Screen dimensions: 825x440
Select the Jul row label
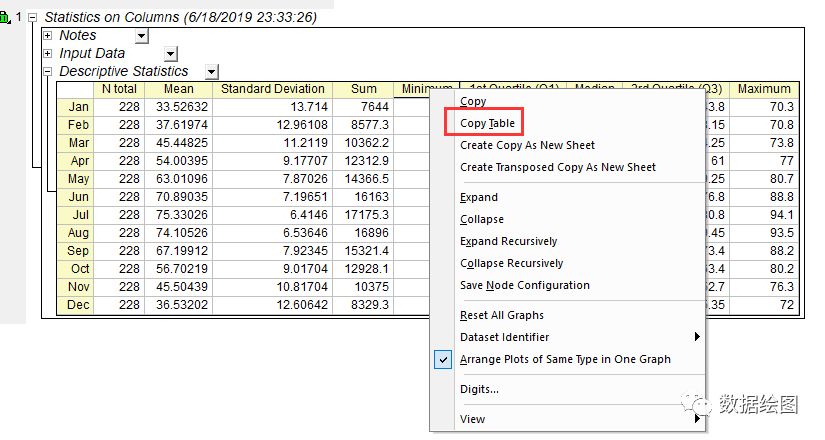click(75, 215)
